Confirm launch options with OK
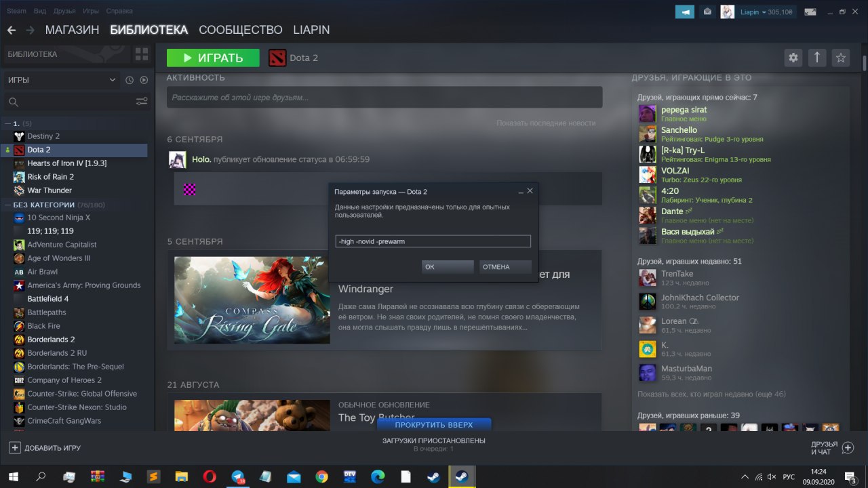Viewport: 868px width, 488px height. 448,267
